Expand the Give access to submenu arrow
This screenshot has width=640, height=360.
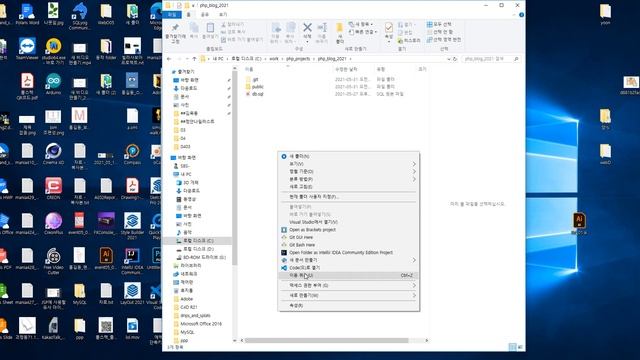click(414, 285)
